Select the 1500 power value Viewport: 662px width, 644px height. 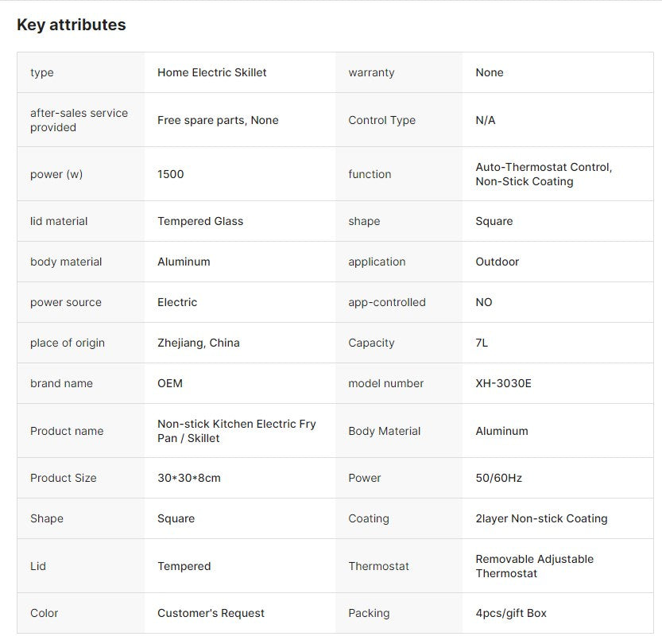click(171, 174)
